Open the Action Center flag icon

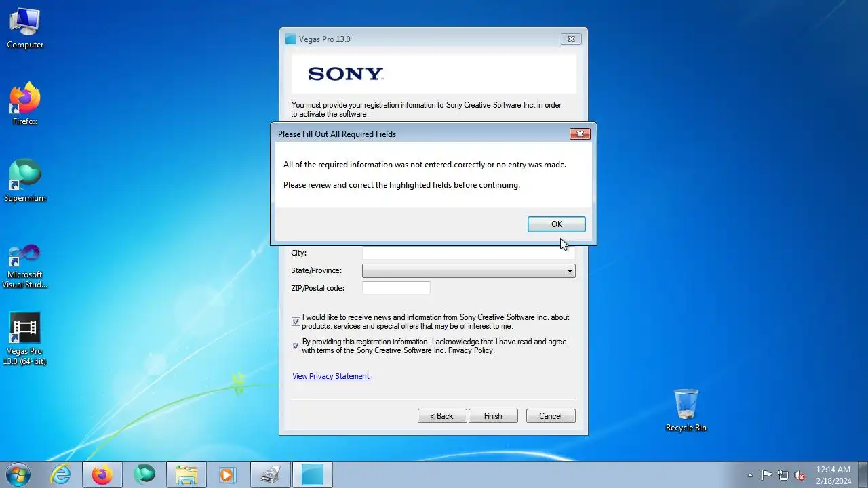point(767,475)
